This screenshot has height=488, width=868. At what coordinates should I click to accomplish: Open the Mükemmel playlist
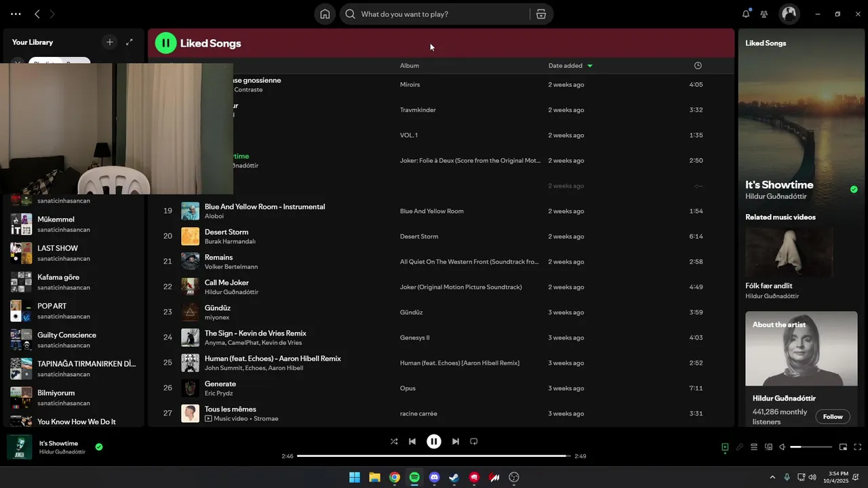pos(73,224)
